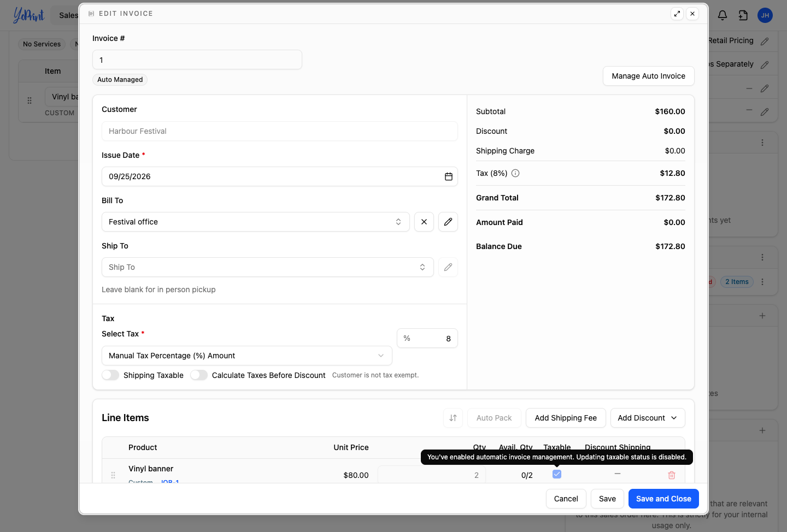
Task: Click the Vinyl banner Qty field
Action: click(x=432, y=475)
